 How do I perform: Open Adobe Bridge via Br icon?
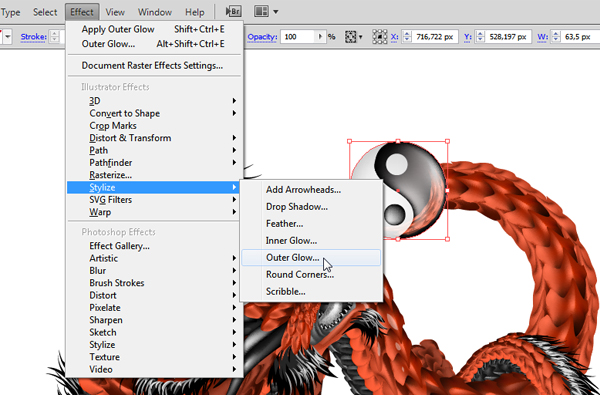233,11
